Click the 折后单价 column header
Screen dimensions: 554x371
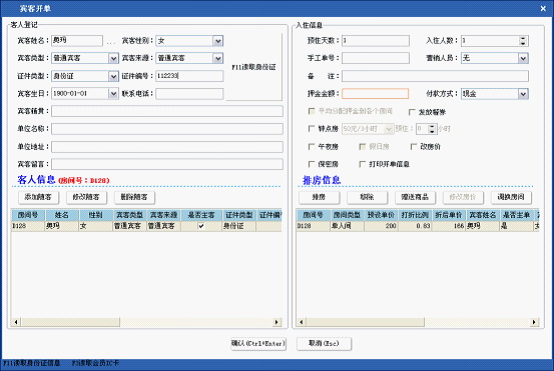point(449,215)
